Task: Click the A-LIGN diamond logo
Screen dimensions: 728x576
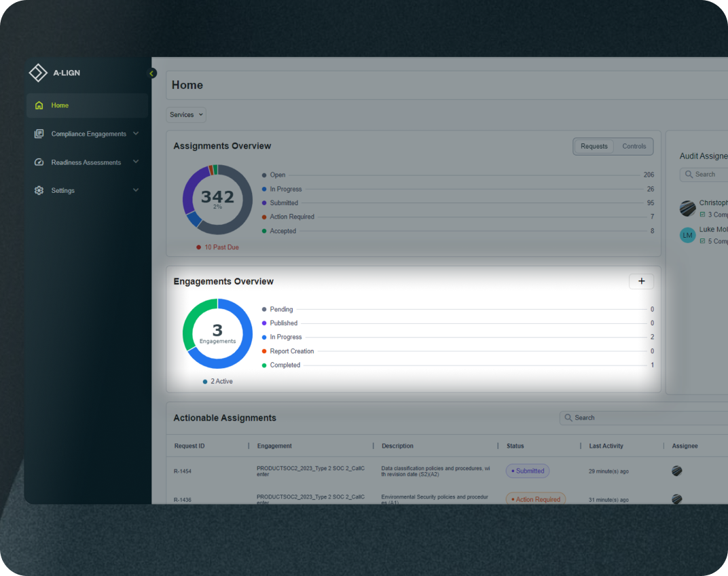Action: [x=38, y=73]
